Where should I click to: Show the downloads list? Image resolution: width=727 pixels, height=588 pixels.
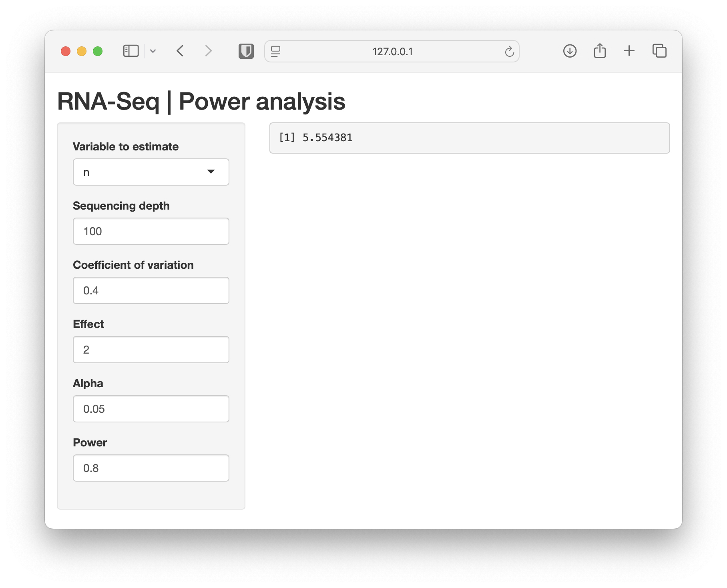click(570, 51)
